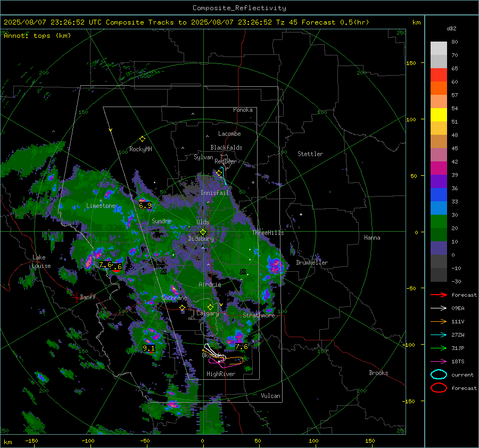Click the Lake Louise label
Image resolution: width=479 pixels, height=448 pixels.
coord(41,262)
